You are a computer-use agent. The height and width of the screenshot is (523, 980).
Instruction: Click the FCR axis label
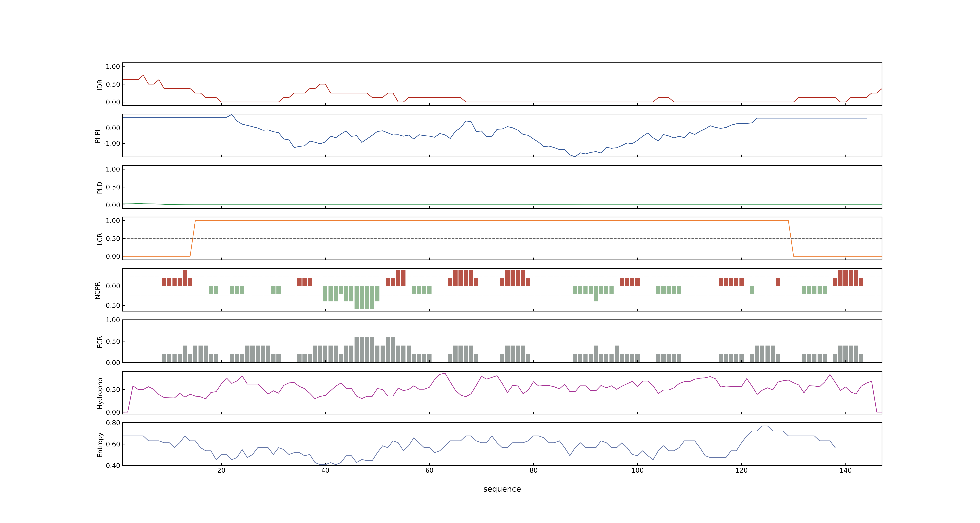pos(100,341)
